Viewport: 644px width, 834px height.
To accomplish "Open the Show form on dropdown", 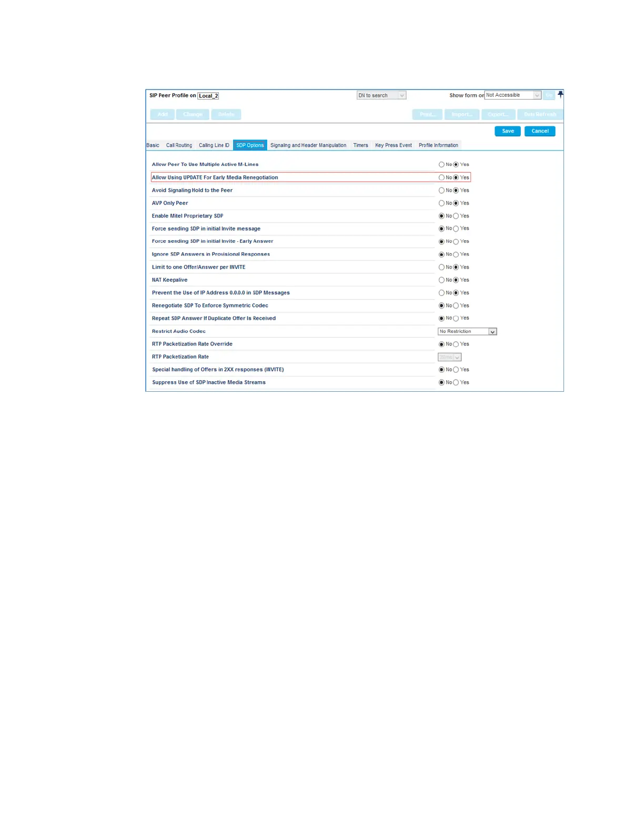I will [x=512, y=95].
